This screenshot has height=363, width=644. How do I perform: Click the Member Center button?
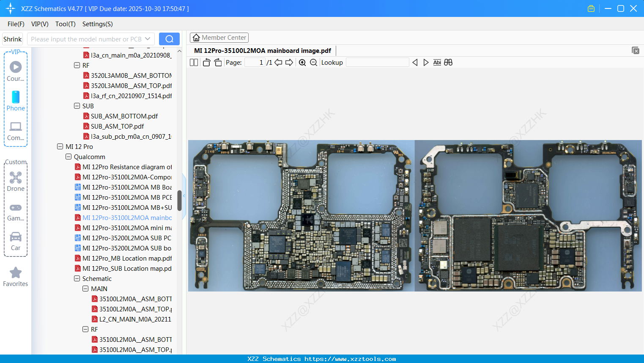[219, 37]
